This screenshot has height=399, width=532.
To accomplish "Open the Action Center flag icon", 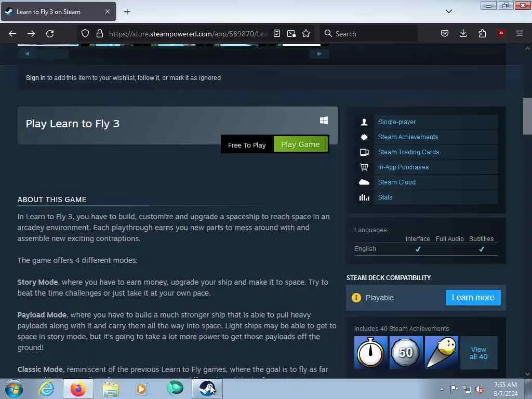I will 454,389.
